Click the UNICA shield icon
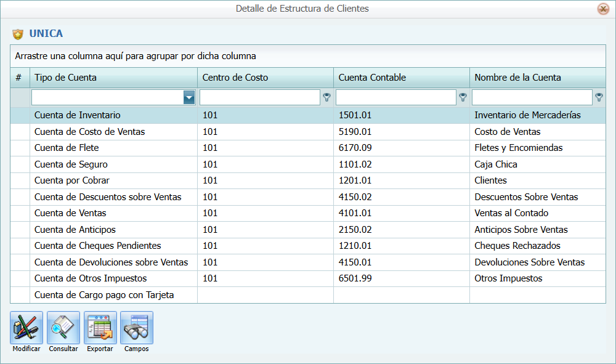The image size is (616, 364). coord(18,34)
